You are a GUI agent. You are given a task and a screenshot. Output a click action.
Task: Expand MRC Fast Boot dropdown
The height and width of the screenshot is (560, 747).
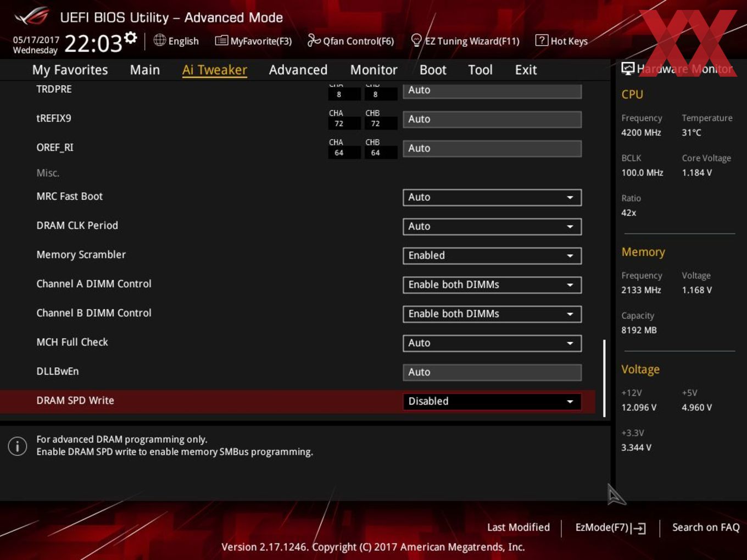click(x=492, y=197)
